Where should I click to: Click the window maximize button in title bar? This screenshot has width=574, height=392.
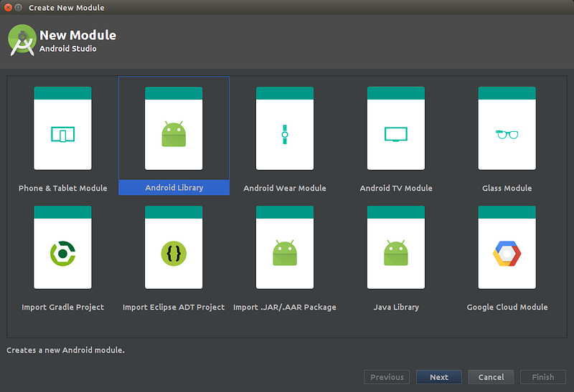[19, 7]
